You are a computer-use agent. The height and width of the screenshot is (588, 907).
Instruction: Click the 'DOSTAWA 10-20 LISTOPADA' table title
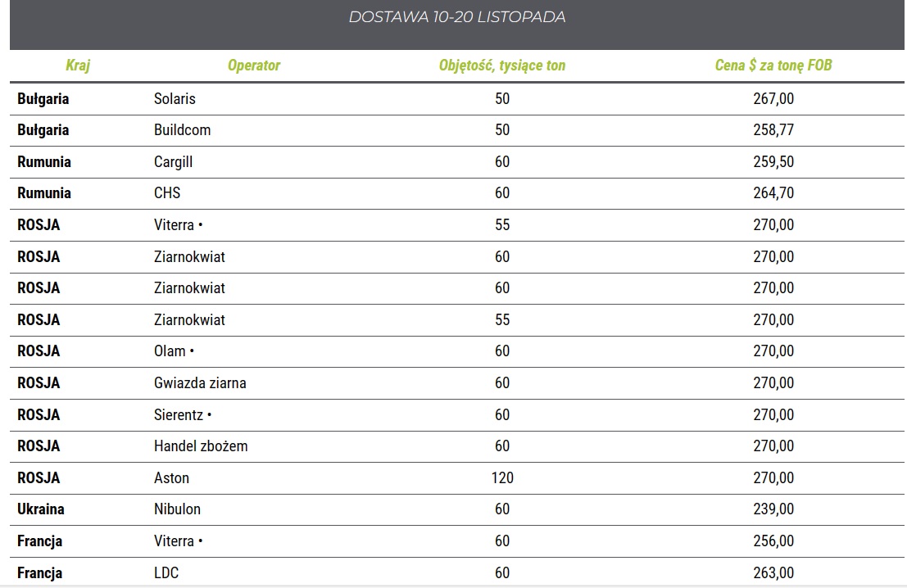coord(457,16)
